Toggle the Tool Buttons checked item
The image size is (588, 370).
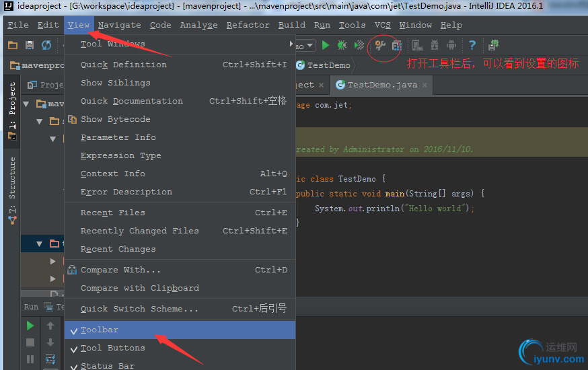[180, 348]
